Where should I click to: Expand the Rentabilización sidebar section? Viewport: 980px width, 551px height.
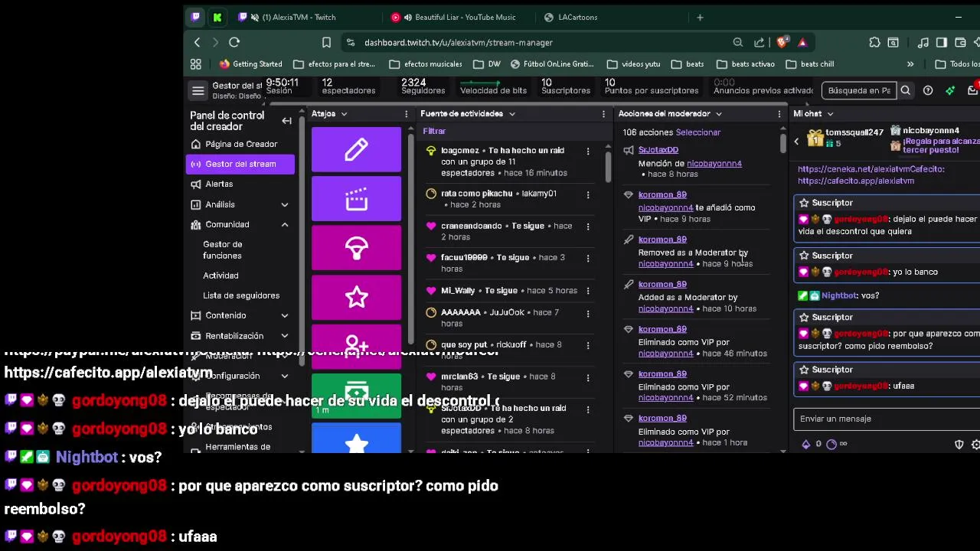click(x=284, y=336)
